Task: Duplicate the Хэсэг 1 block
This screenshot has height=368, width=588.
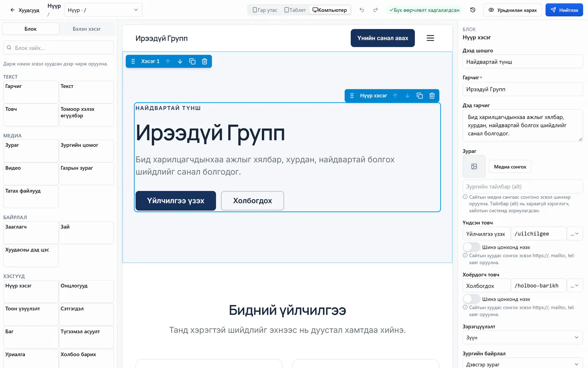Action: pyautogui.click(x=192, y=61)
